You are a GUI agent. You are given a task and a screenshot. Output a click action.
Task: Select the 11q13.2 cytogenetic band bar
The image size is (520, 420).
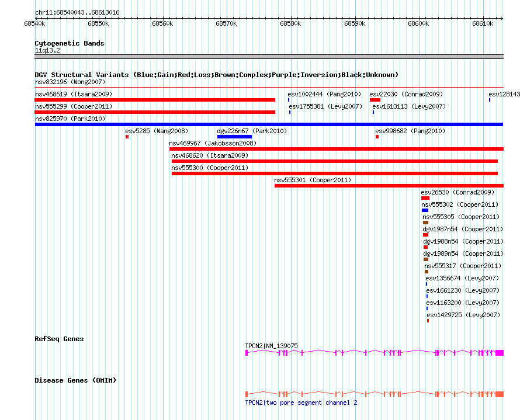click(269, 57)
